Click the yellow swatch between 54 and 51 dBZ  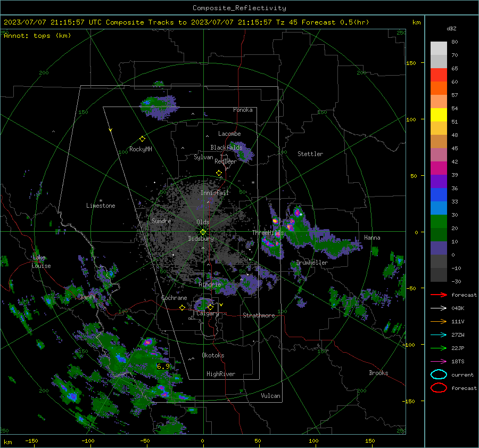[x=439, y=115]
